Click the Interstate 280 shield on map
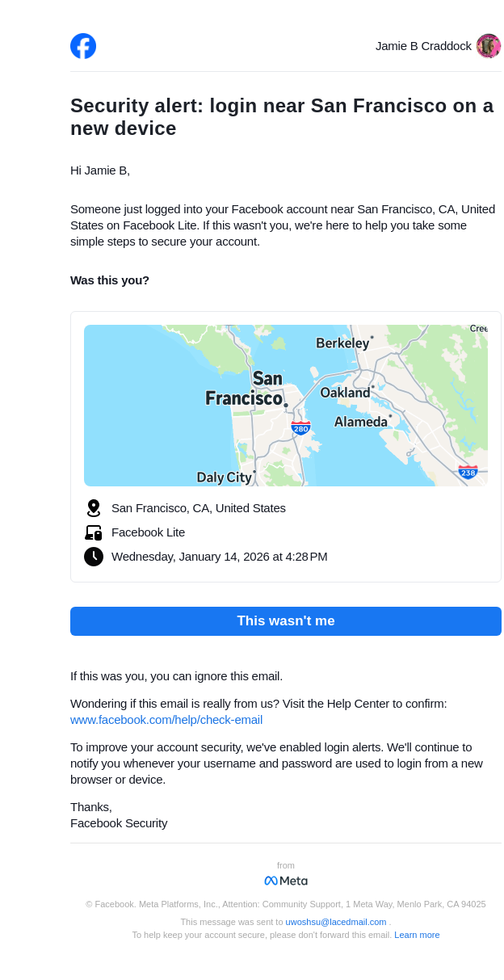Image resolution: width=504 pixels, height=980 pixels. [x=300, y=428]
